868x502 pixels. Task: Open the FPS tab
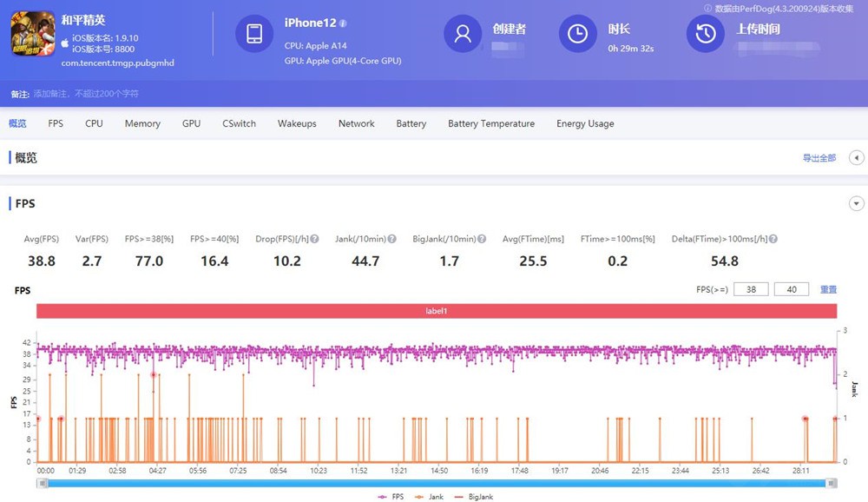56,123
